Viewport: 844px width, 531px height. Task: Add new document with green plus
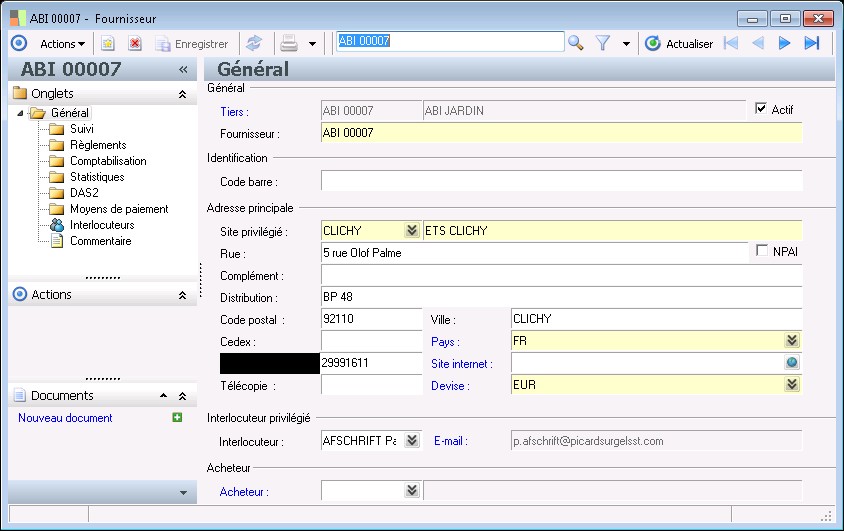178,418
